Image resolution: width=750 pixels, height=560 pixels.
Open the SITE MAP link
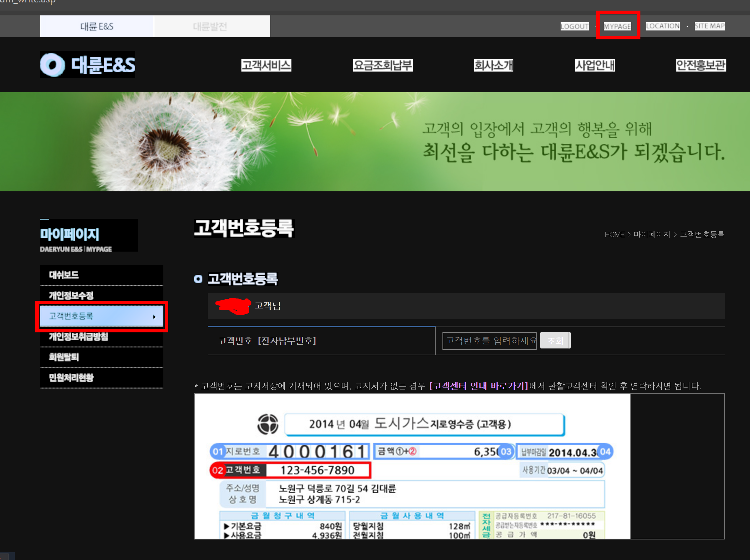point(709,26)
